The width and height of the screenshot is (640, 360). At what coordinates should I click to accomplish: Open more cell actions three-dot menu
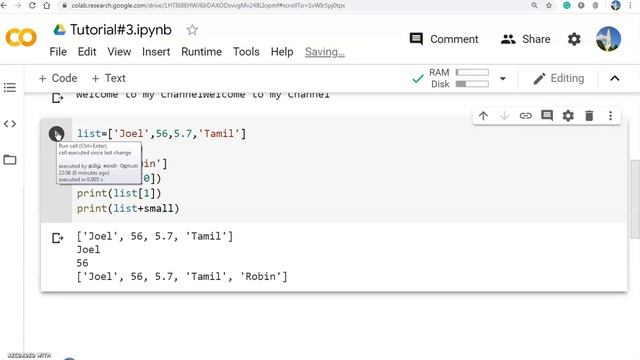pos(611,116)
